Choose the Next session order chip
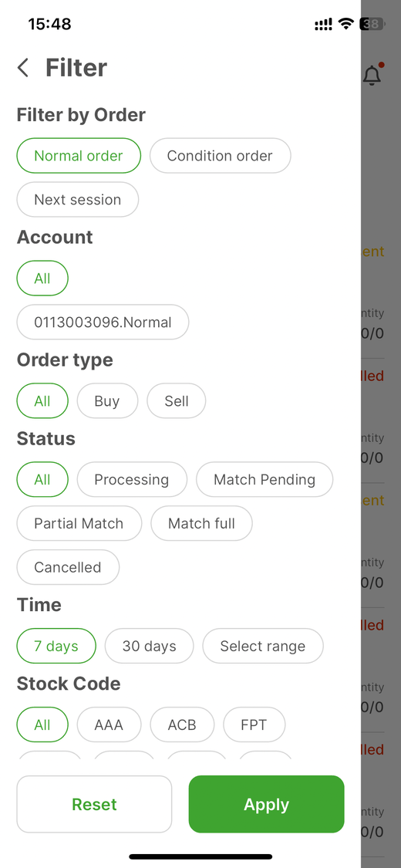The height and width of the screenshot is (868, 401). tap(78, 199)
